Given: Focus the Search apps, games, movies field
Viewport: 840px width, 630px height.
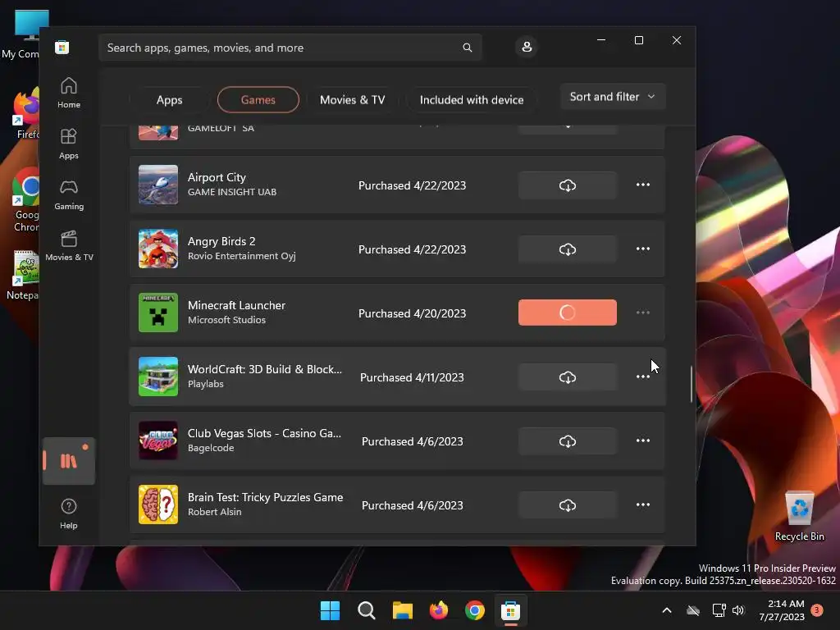Looking at the screenshot, I should 290,48.
